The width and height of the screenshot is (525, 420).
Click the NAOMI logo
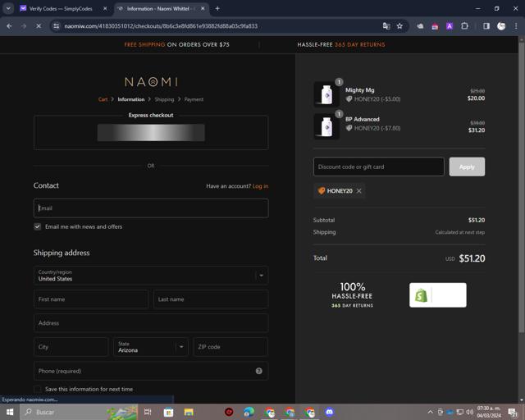[x=151, y=82]
